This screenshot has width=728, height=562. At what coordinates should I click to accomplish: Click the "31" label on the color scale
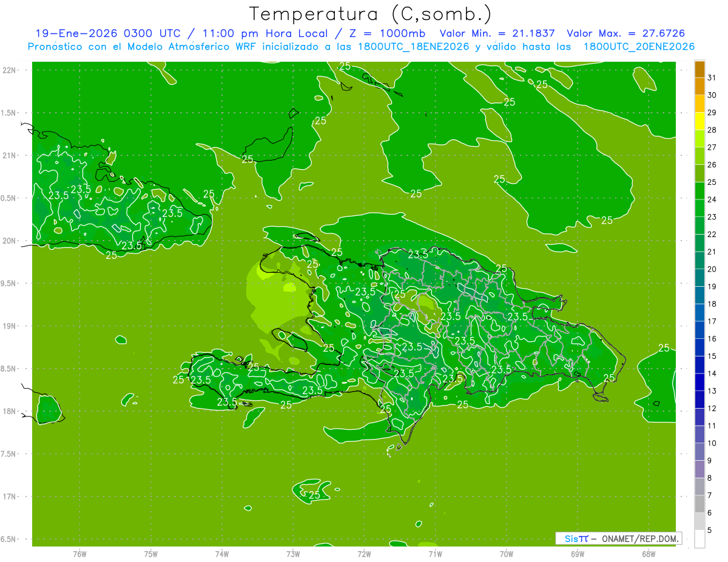[x=712, y=78]
